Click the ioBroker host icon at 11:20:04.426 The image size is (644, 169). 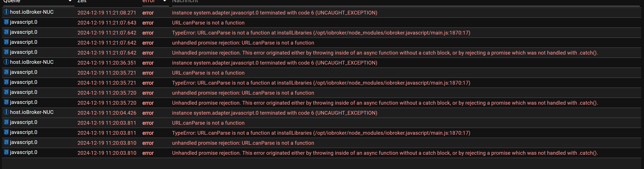tap(6, 112)
